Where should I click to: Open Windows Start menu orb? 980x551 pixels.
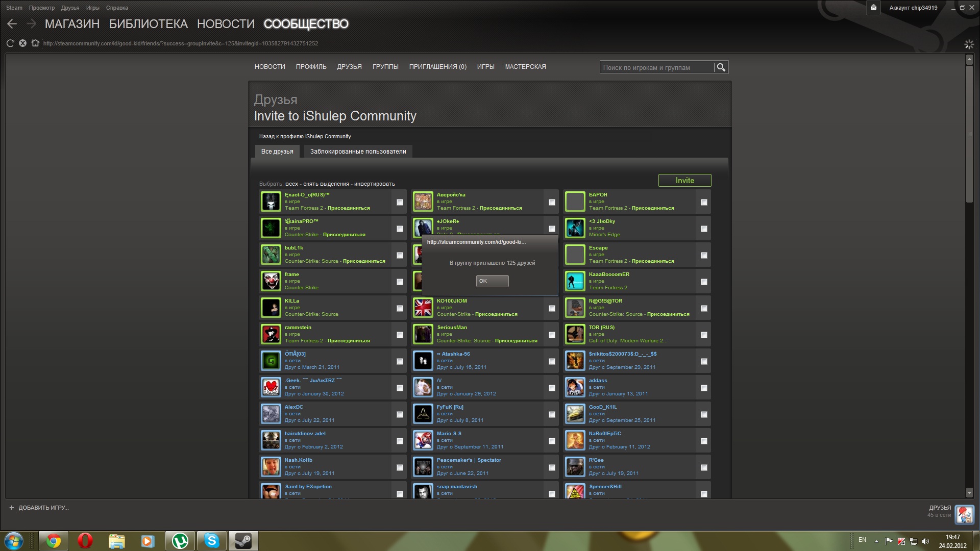click(x=14, y=541)
